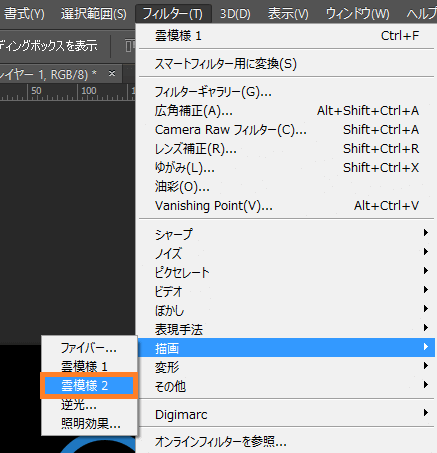Screen dimensions: 437x453
Task: Select レンズ補正(R)... filter
Action: 287,149
